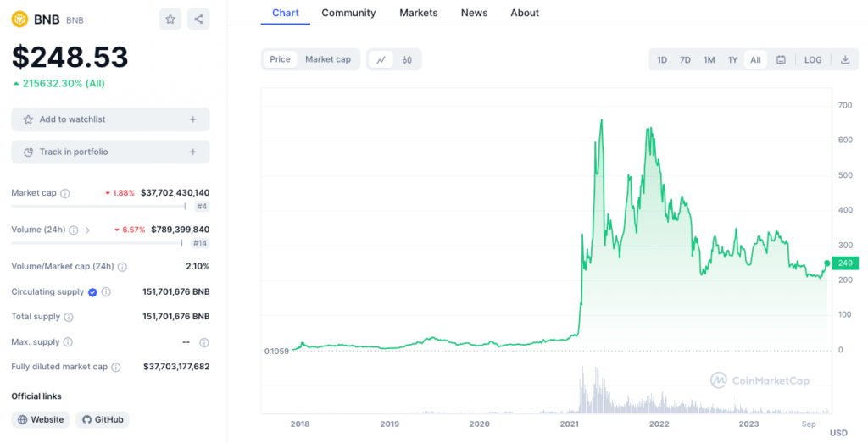868x443 pixels.
Task: Download chart data icon
Action: coord(845,60)
